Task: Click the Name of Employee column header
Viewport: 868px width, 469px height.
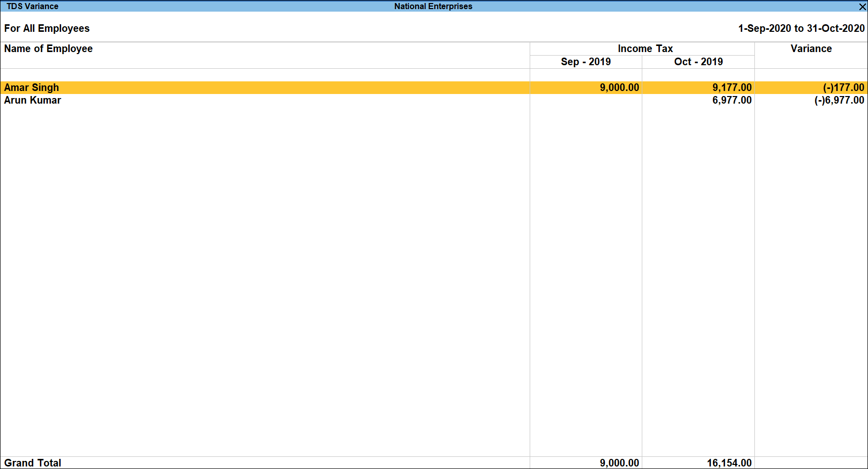Action: 48,49
